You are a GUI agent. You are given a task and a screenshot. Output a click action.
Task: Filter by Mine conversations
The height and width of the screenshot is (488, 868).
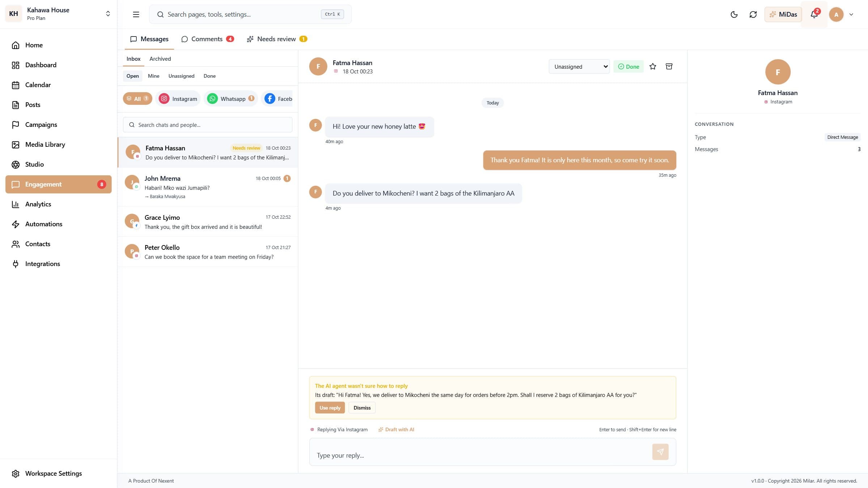coord(154,76)
